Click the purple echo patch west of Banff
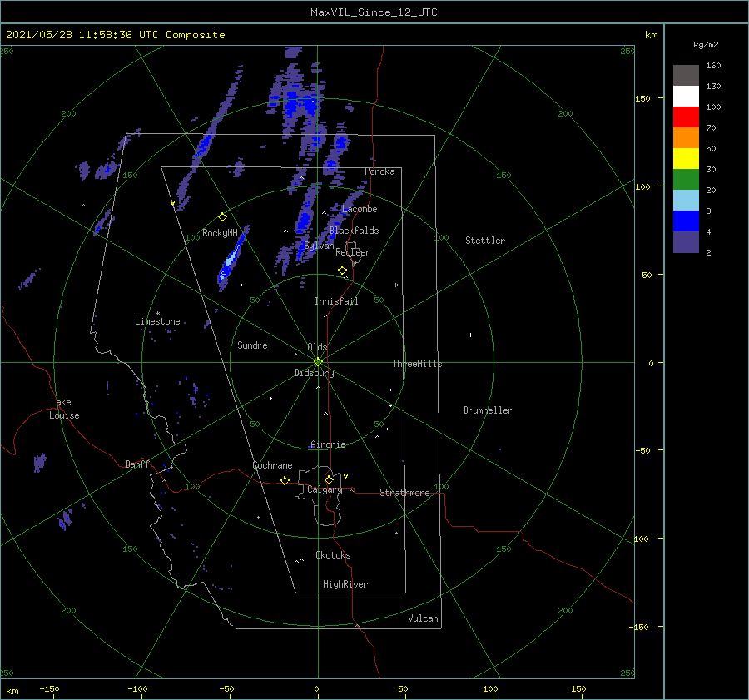This screenshot has width=749, height=700. (x=40, y=462)
